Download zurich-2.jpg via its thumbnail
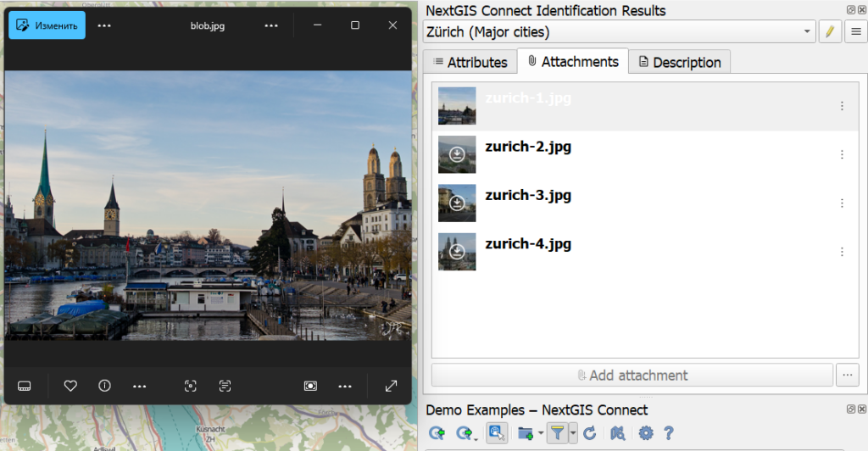 pos(457,154)
